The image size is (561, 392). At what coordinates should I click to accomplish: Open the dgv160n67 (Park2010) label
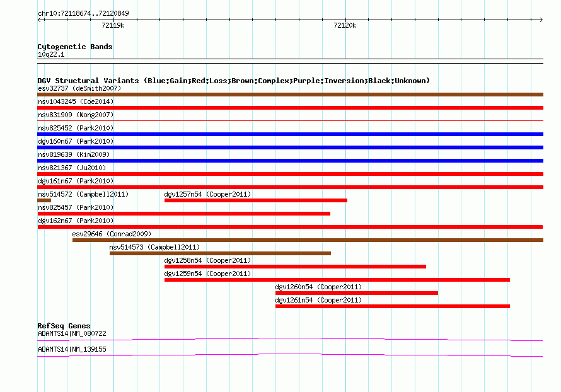(x=76, y=141)
